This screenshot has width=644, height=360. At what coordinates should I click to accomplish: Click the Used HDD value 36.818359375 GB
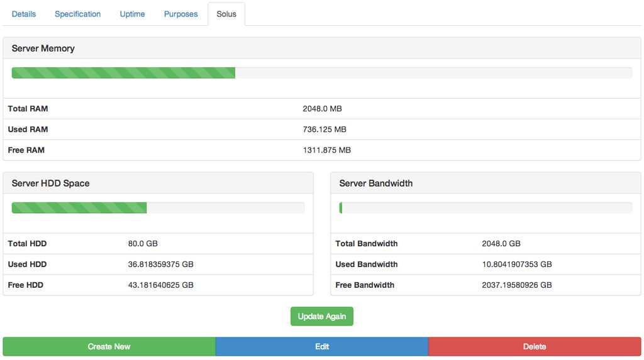(x=160, y=265)
